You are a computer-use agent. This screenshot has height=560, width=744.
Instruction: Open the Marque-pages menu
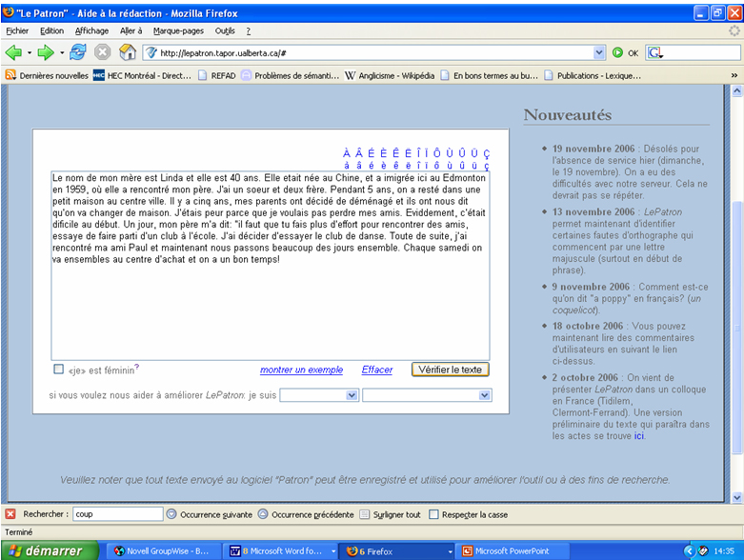[178, 30]
